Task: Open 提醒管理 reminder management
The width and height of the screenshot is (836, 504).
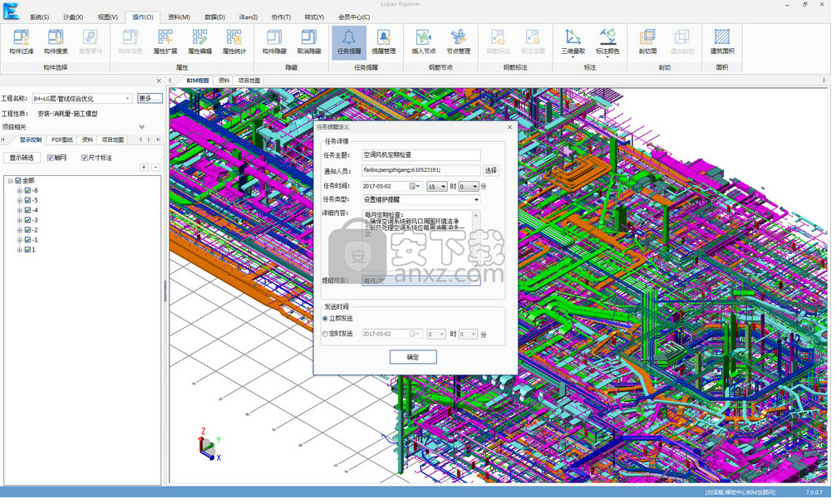Action: coord(384,42)
